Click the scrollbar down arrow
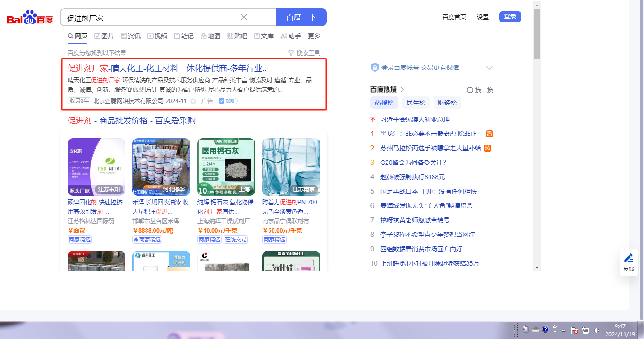Image resolution: width=644 pixels, height=339 pixels. coord(537,267)
